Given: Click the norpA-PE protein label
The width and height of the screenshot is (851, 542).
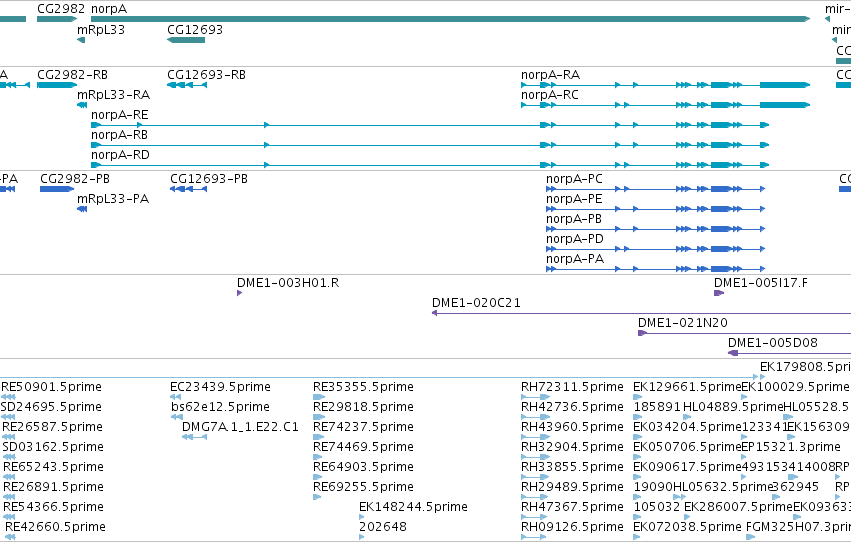Looking at the screenshot, I should pos(574,199).
